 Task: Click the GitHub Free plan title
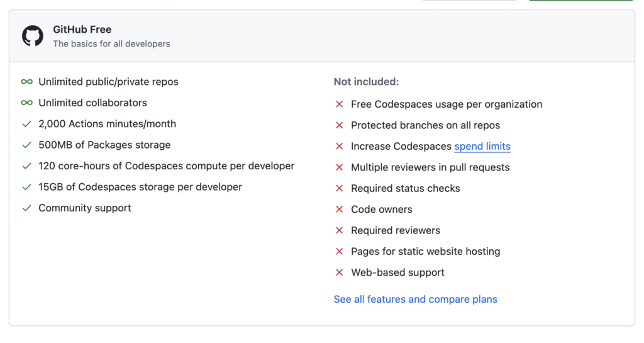[x=82, y=30]
